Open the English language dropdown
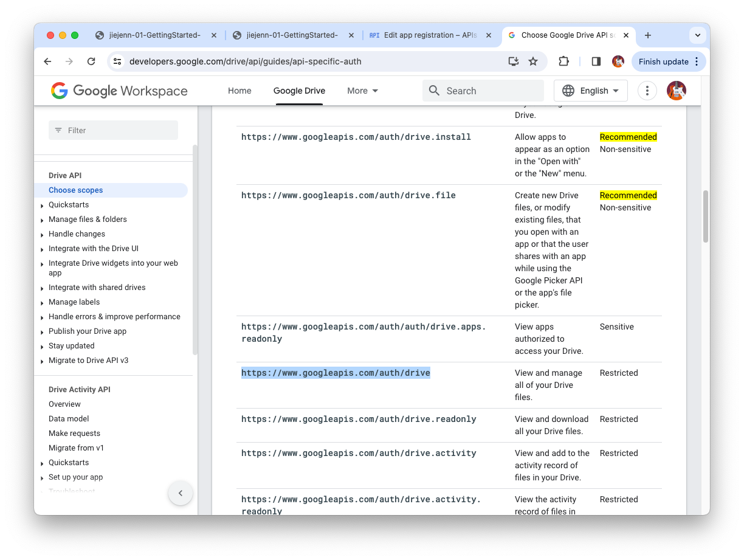The height and width of the screenshot is (560, 744). 591,91
